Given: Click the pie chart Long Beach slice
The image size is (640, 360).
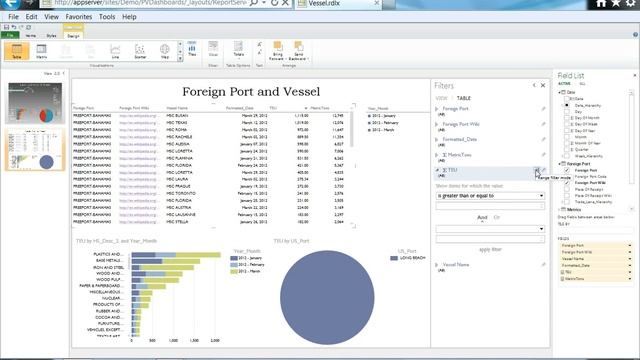Looking at the screenshot, I should point(327,298).
